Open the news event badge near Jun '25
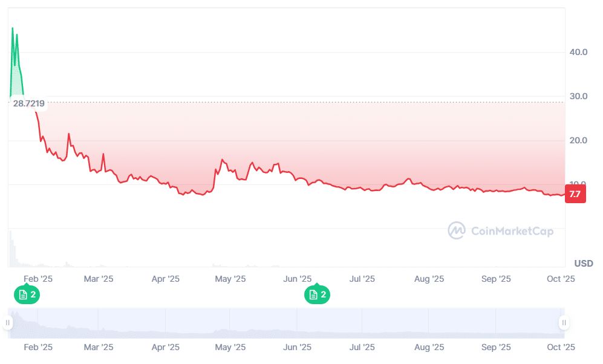This screenshot has height=364, width=603. (317, 294)
